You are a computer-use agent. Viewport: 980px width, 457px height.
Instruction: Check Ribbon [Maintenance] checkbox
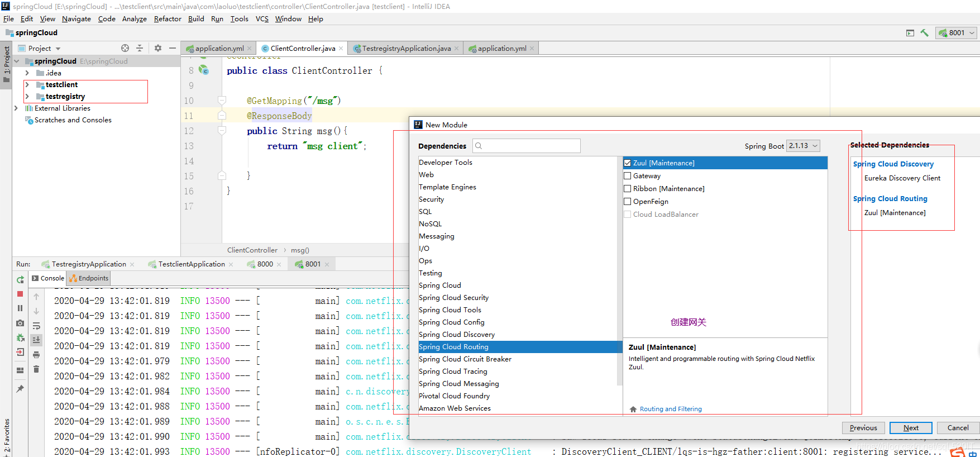pos(628,189)
